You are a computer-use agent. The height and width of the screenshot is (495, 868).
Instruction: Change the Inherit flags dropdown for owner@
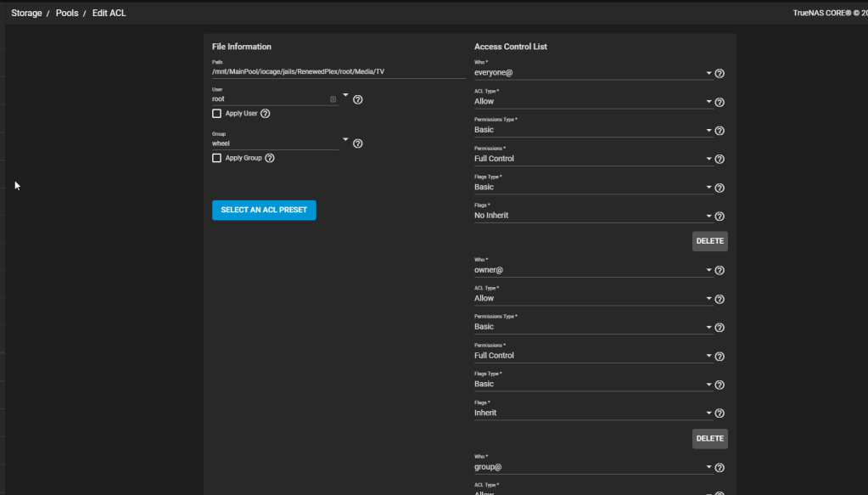tap(592, 413)
